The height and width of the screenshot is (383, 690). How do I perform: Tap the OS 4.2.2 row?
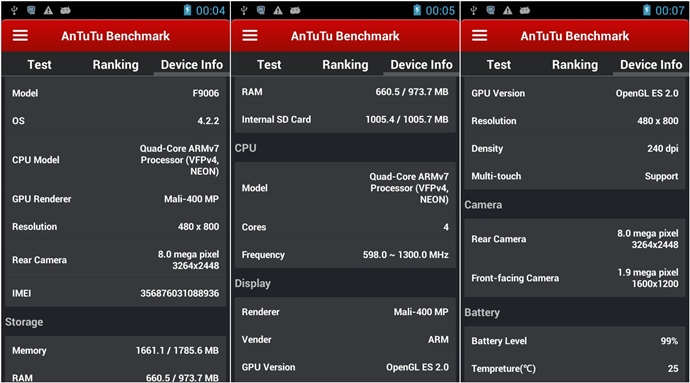coord(115,121)
